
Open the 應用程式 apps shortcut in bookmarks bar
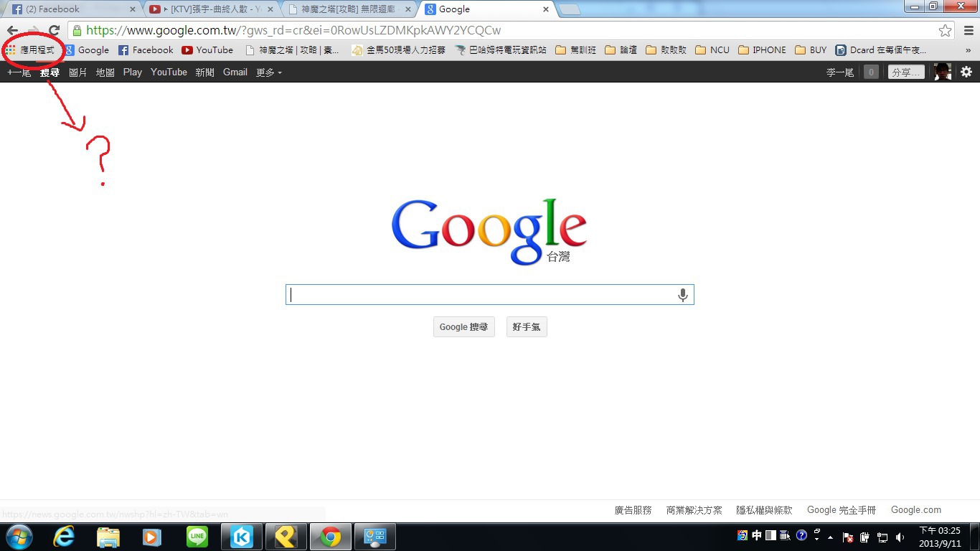pyautogui.click(x=30, y=50)
